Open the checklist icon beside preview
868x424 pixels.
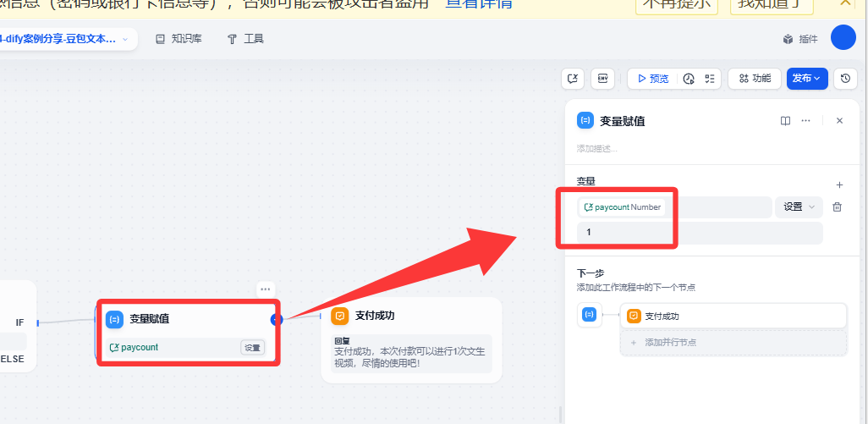pos(710,79)
